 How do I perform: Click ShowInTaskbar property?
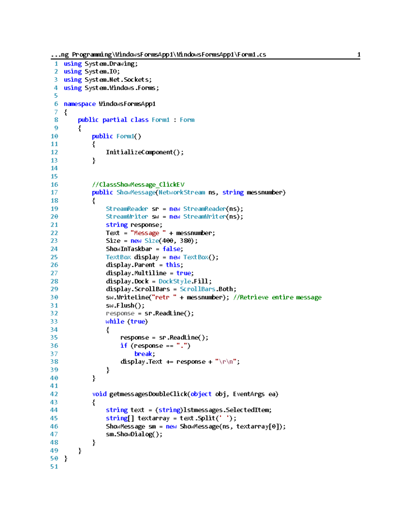click(x=129, y=249)
